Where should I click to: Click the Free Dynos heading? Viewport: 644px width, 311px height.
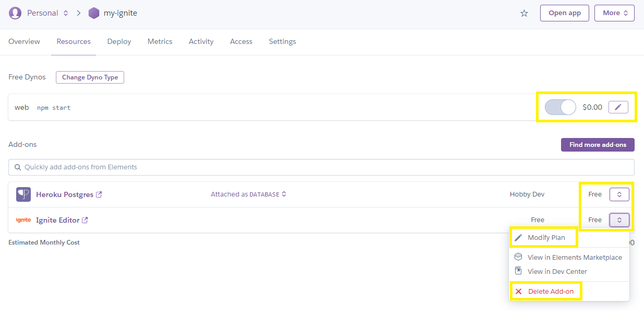pyautogui.click(x=27, y=77)
